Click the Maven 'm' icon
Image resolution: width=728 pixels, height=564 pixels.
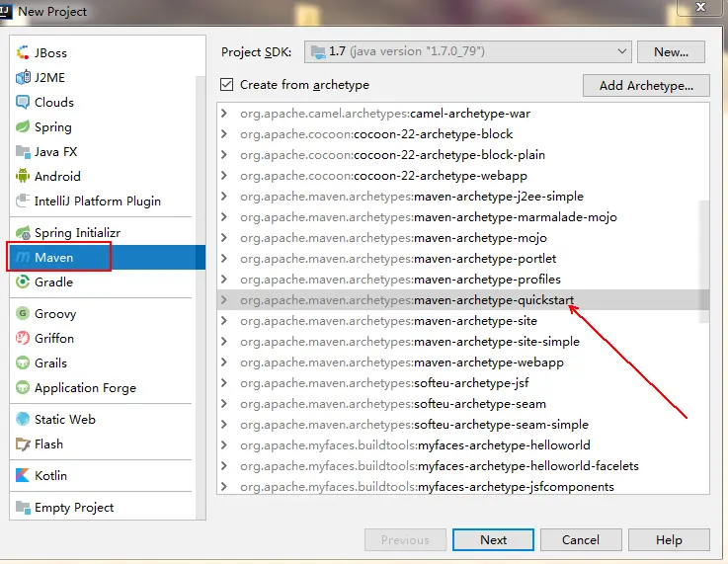pyautogui.click(x=23, y=257)
